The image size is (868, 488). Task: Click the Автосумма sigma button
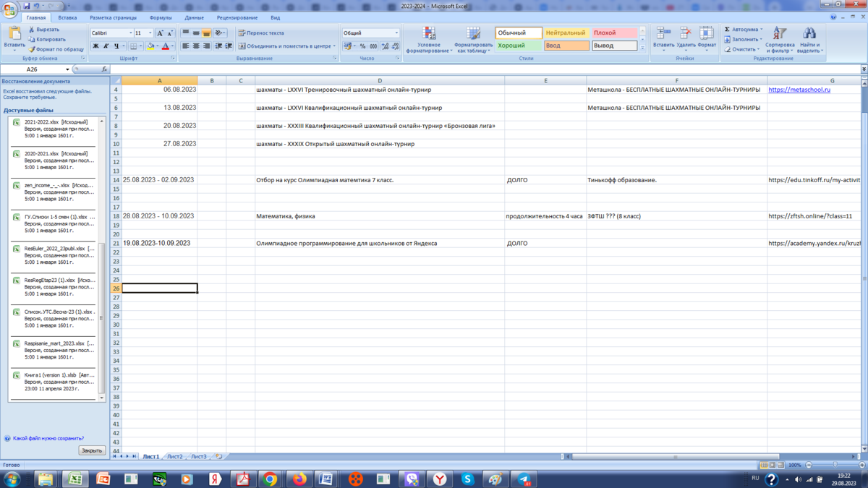[x=744, y=30]
